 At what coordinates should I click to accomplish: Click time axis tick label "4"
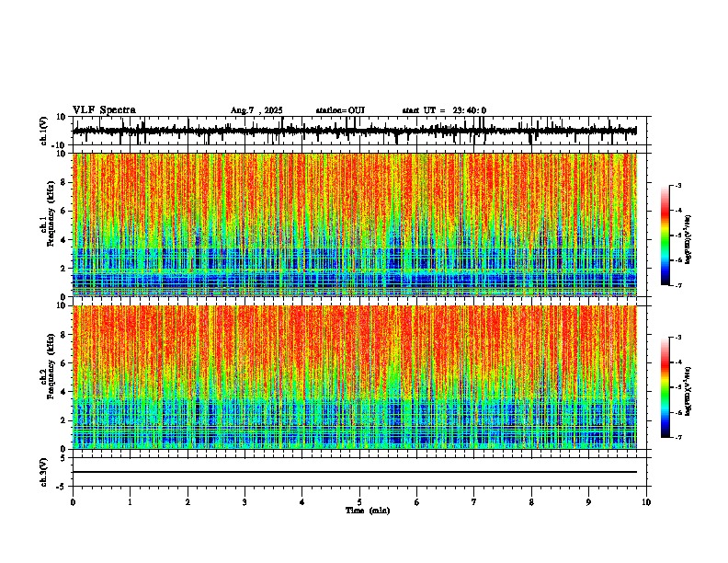click(x=302, y=502)
